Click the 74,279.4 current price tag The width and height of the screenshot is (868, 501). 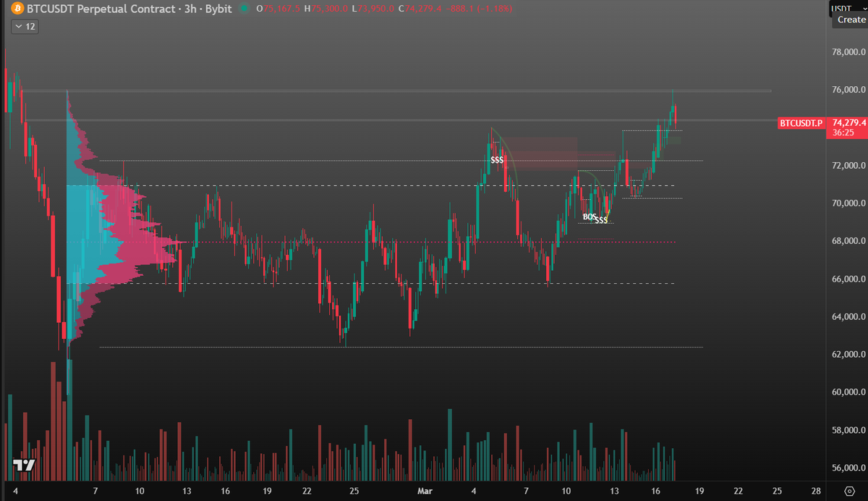pyautogui.click(x=848, y=122)
